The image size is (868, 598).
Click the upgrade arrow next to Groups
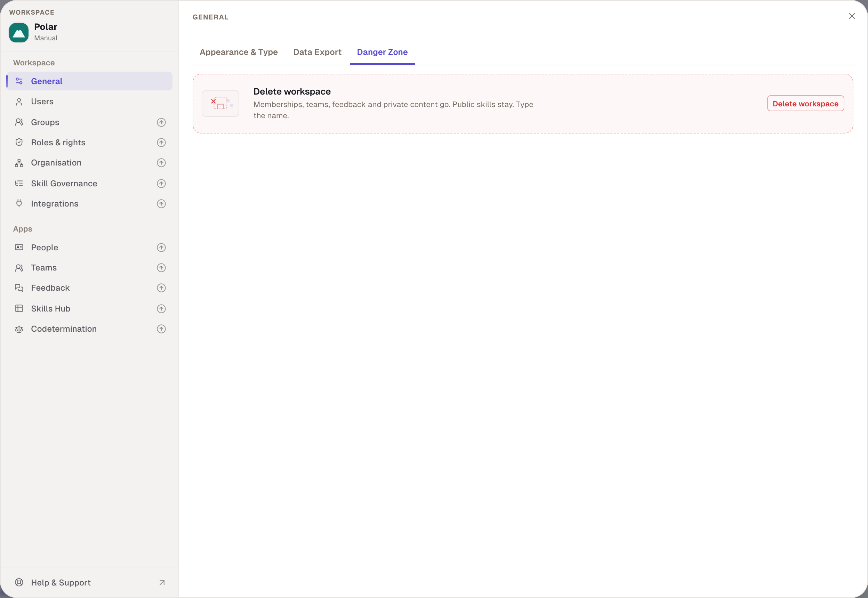click(161, 122)
